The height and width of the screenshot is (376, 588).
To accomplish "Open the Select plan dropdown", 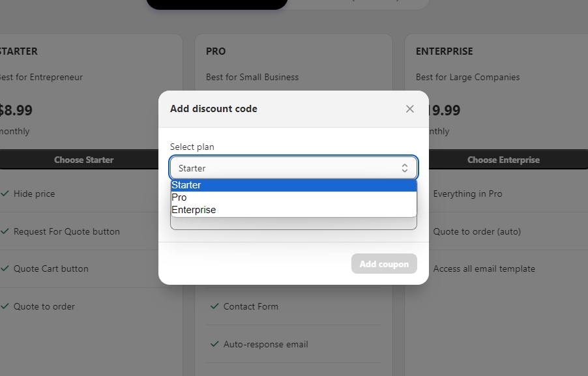I will pos(293,168).
